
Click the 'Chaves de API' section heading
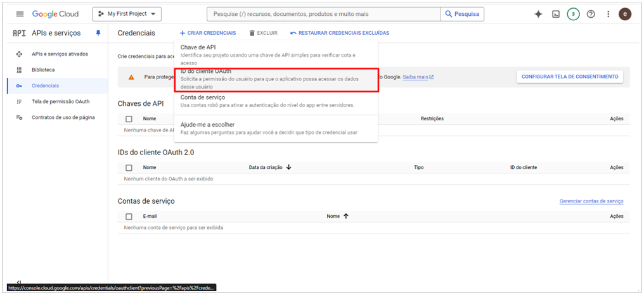(x=141, y=103)
